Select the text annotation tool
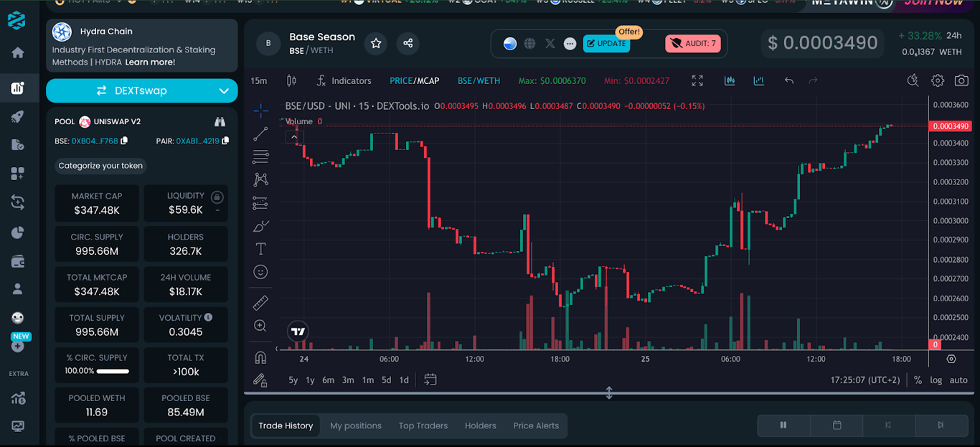This screenshot has height=447, width=980. coord(260,249)
